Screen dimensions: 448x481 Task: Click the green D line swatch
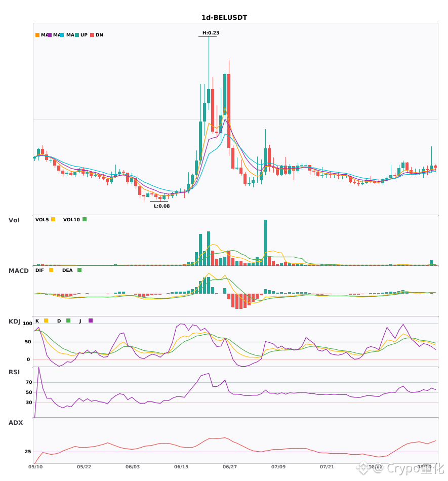pyautogui.click(x=68, y=320)
